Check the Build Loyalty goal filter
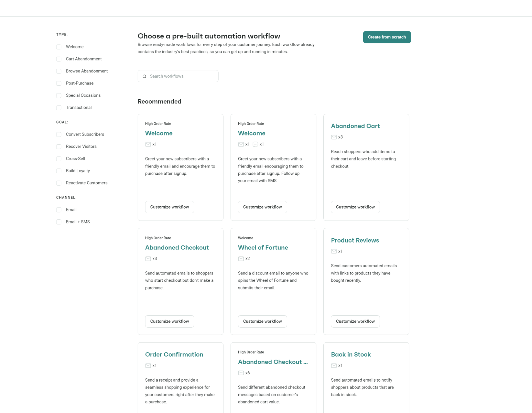 [59, 171]
